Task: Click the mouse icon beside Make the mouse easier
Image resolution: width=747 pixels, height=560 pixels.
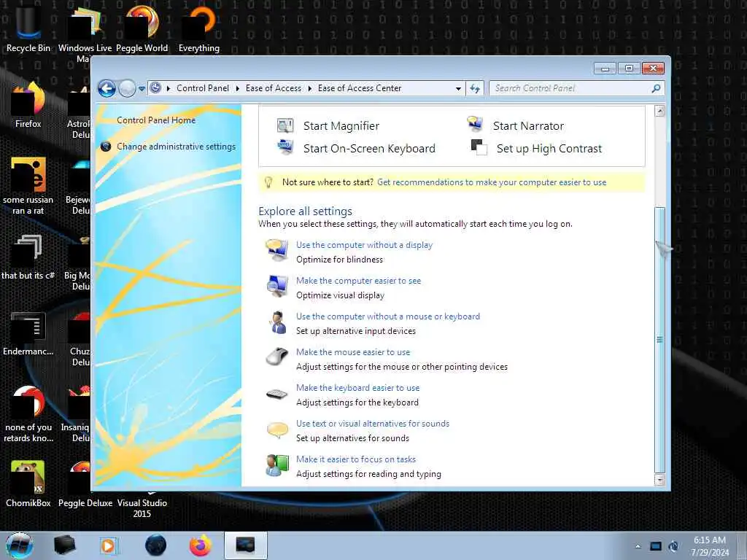Action: point(276,357)
